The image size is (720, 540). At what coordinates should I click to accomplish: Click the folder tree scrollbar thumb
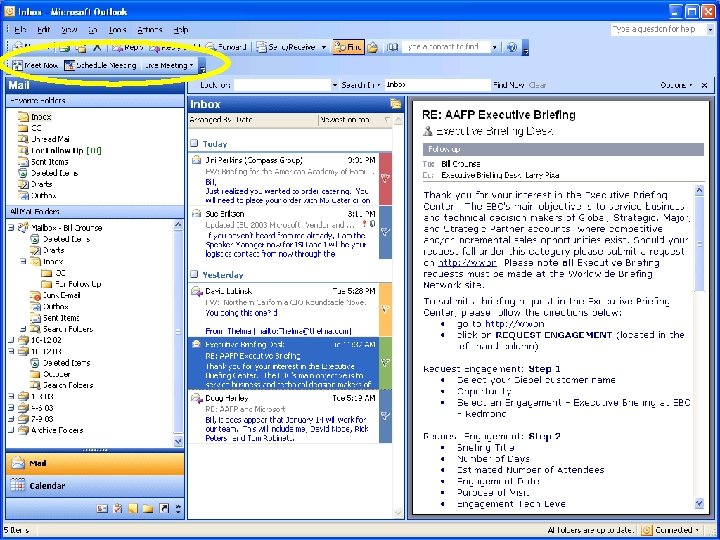coord(178,331)
